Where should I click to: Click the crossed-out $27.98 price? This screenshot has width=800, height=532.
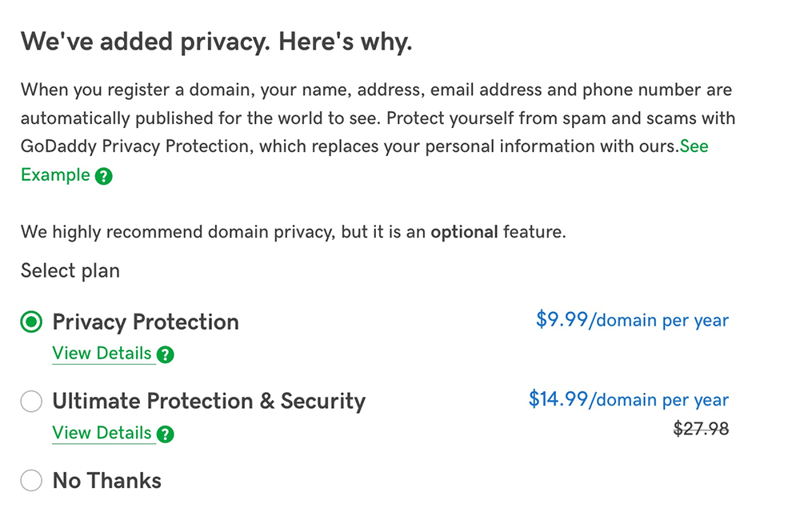click(702, 429)
